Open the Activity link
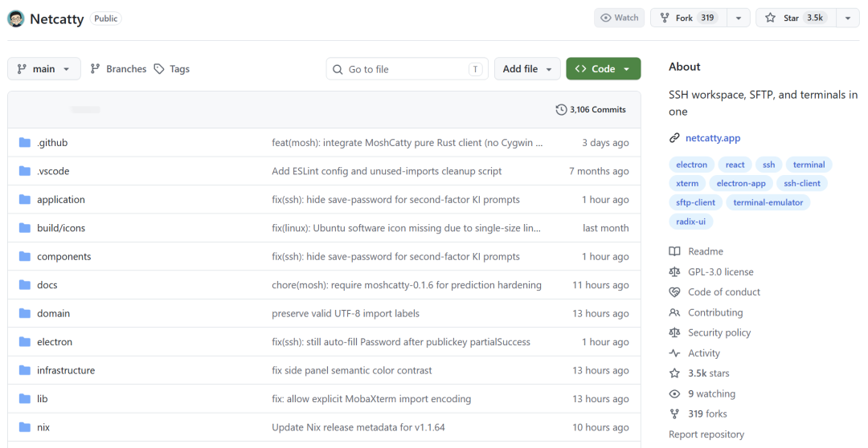 (x=703, y=353)
